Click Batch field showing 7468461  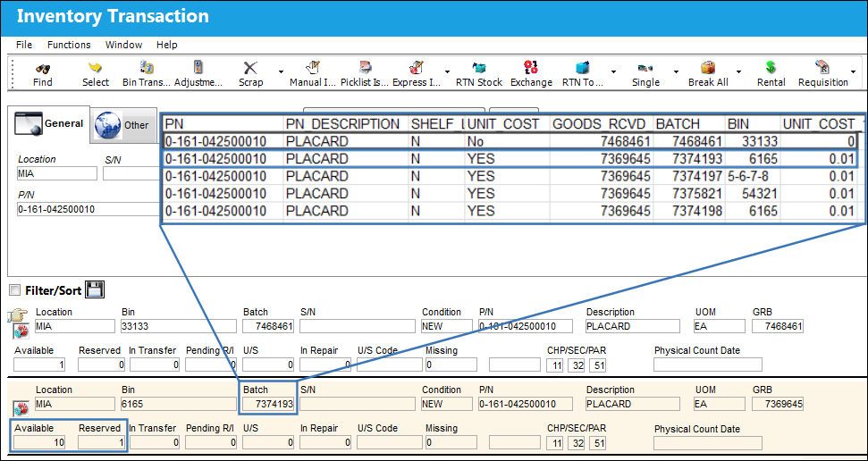click(268, 326)
